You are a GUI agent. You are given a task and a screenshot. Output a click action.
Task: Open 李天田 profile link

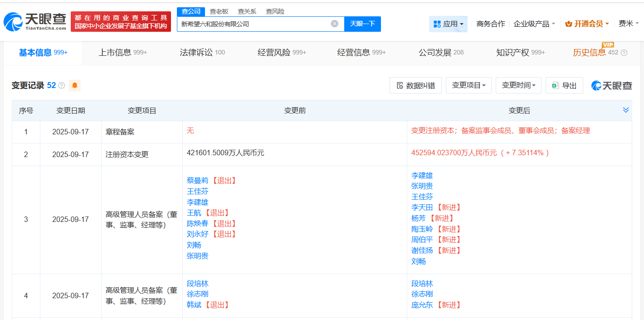pos(422,207)
